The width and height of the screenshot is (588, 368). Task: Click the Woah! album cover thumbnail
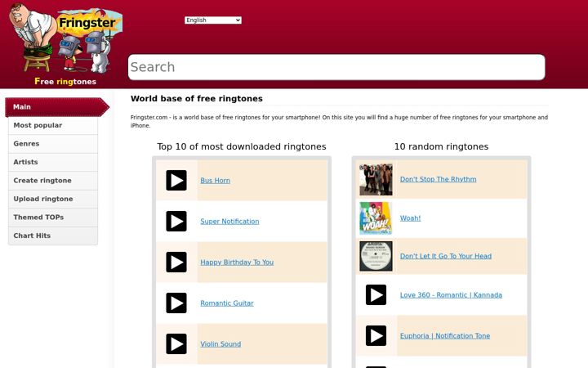point(376,218)
